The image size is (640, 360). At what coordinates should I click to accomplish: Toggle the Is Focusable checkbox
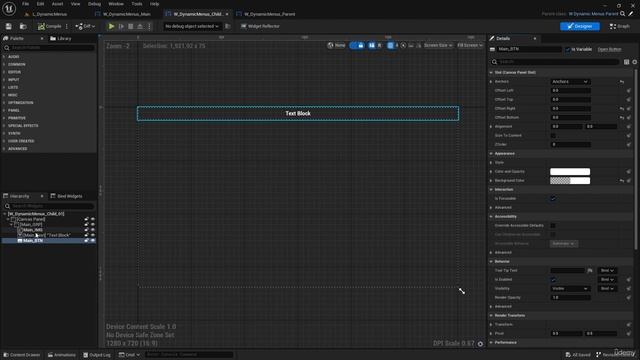553,198
